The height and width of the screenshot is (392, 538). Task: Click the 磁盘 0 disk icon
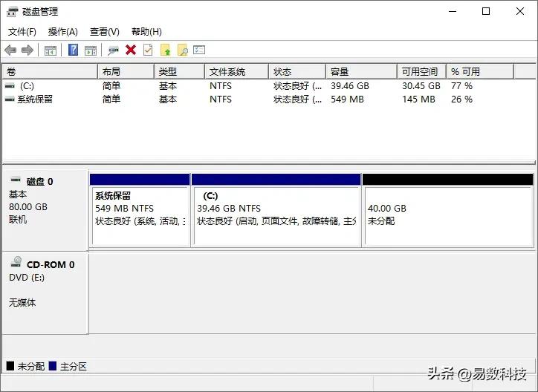tap(16, 180)
